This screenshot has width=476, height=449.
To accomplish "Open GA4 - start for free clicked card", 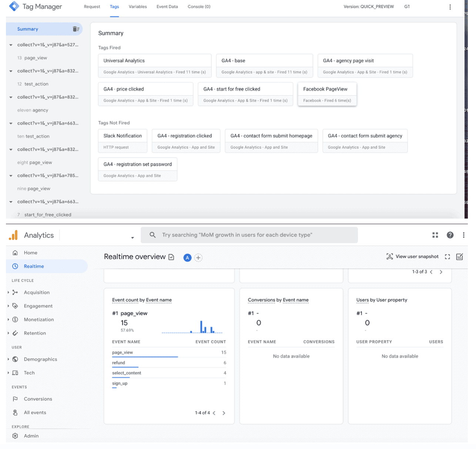I will tap(246, 94).
